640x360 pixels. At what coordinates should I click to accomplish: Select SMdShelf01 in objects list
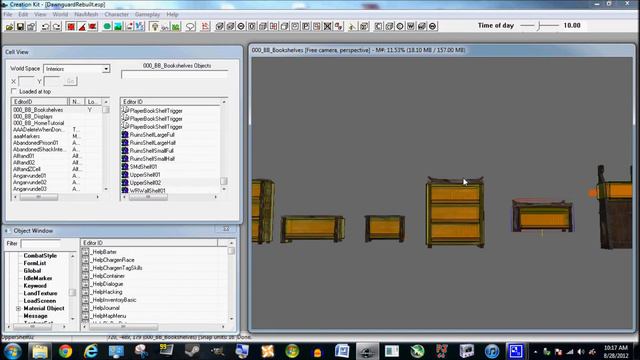click(143, 167)
